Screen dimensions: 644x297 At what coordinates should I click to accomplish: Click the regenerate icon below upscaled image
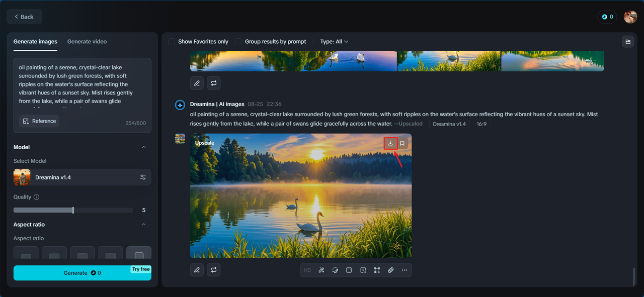214,270
